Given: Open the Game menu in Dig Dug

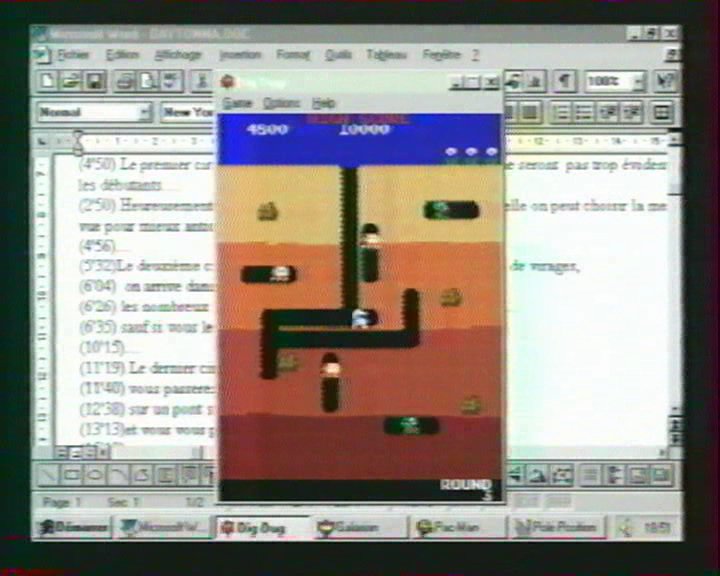Looking at the screenshot, I should pos(237,103).
